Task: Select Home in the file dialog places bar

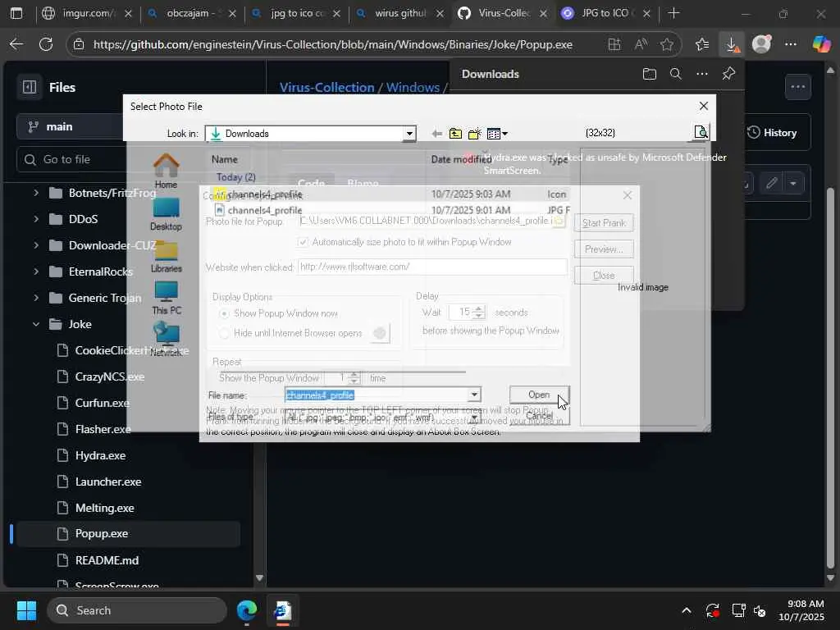Action: coord(166,171)
